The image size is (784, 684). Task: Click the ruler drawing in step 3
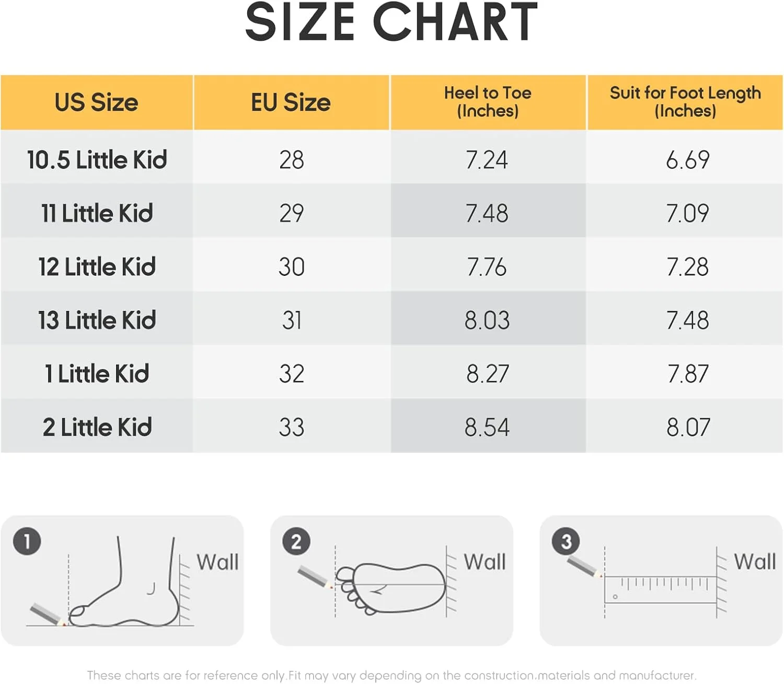pyautogui.click(x=660, y=590)
